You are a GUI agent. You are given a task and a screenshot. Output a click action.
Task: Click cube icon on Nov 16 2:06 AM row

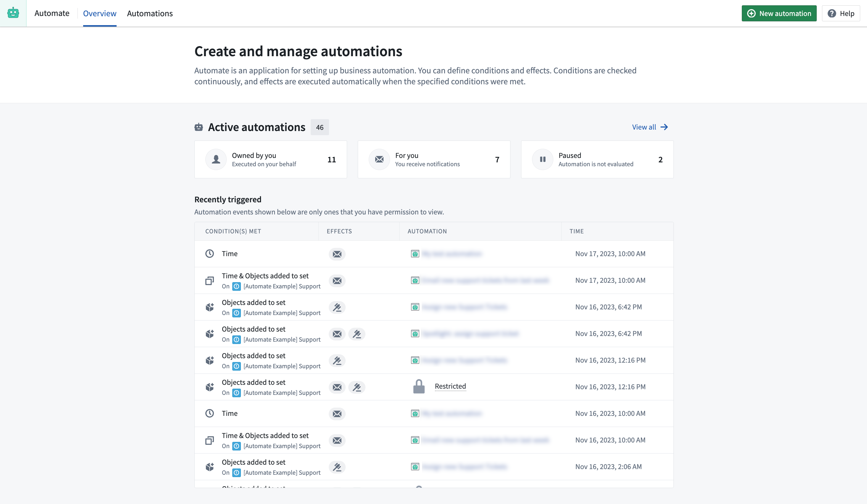click(210, 466)
